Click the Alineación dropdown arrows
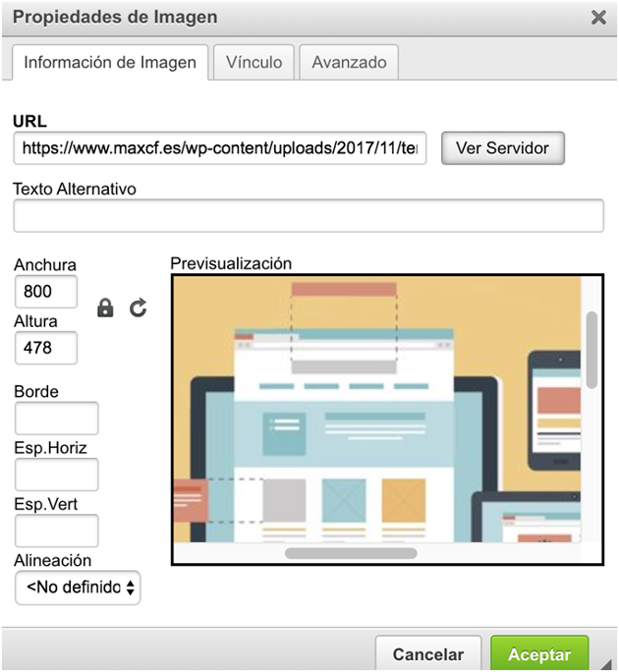 [x=131, y=588]
